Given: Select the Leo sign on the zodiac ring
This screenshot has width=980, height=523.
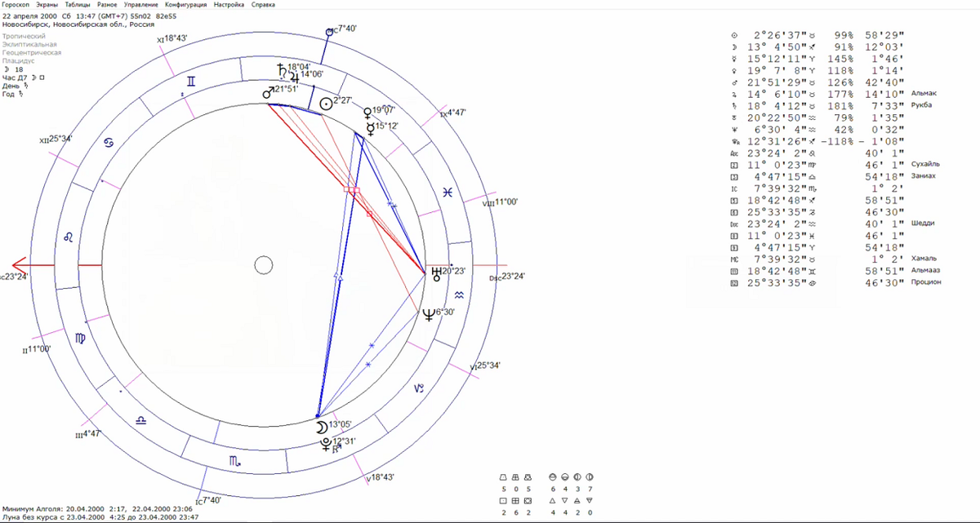Looking at the screenshot, I should (69, 237).
